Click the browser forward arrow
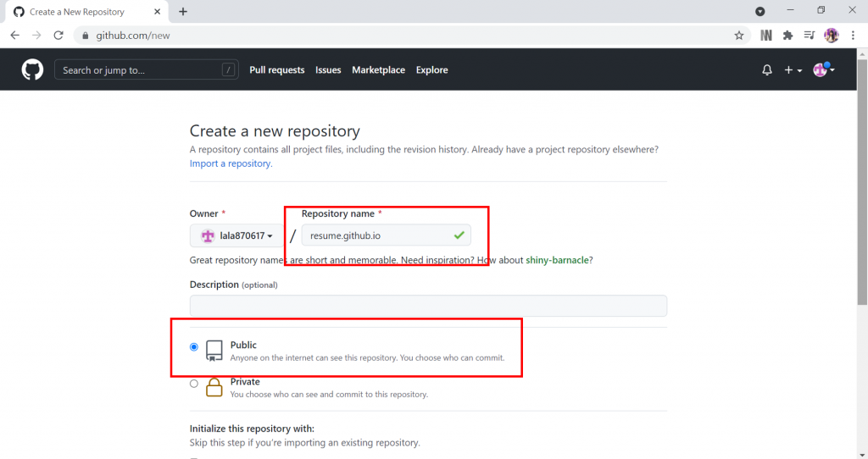868x459 pixels. coord(36,36)
